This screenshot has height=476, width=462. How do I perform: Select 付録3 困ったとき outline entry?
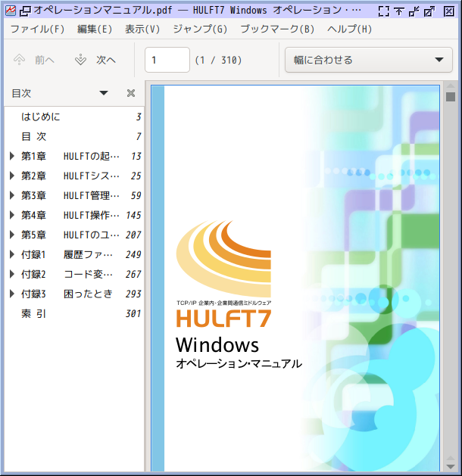tap(74, 294)
